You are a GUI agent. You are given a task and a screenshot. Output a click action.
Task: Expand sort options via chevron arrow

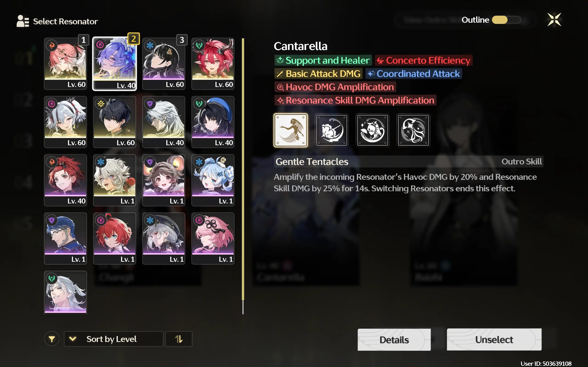point(73,339)
